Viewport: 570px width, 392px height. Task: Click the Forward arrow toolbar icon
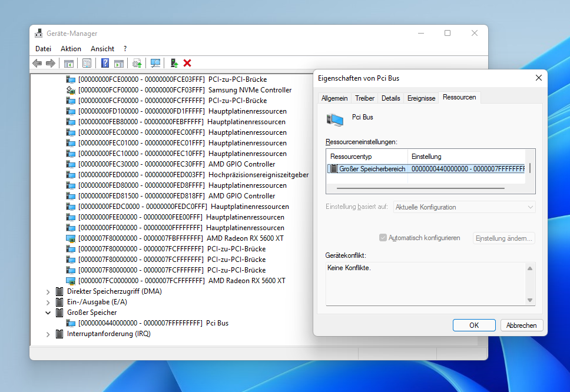[x=51, y=63]
